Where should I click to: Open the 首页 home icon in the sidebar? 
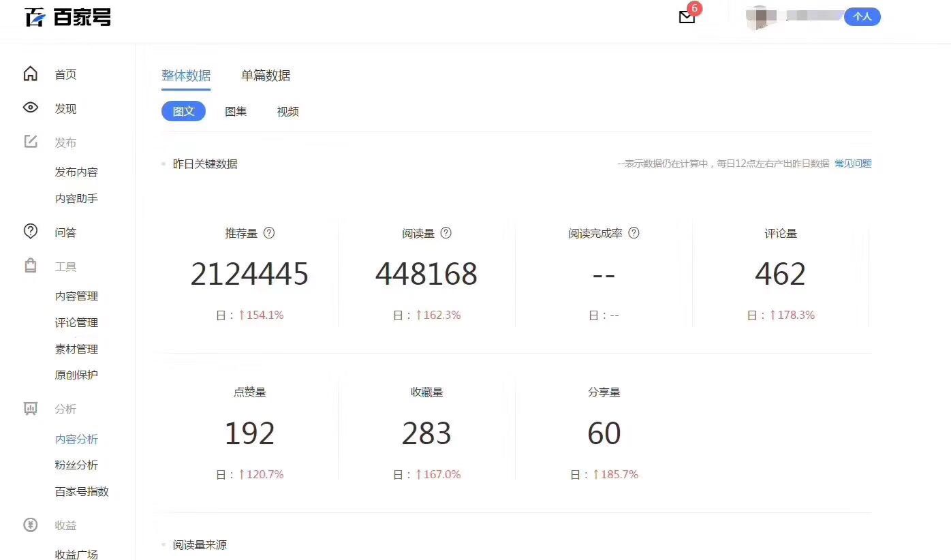pyautogui.click(x=30, y=74)
